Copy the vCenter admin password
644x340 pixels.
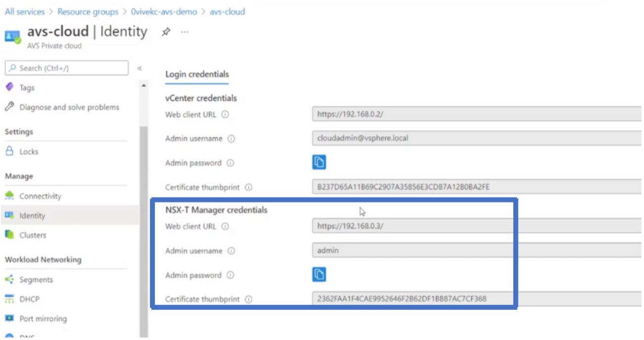[319, 162]
